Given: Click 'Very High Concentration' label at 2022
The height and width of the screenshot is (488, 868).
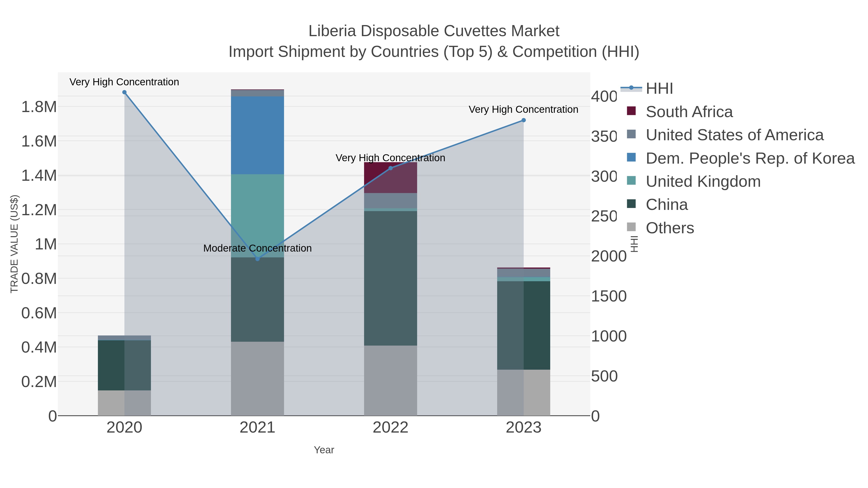Looking at the screenshot, I should pos(391,158).
